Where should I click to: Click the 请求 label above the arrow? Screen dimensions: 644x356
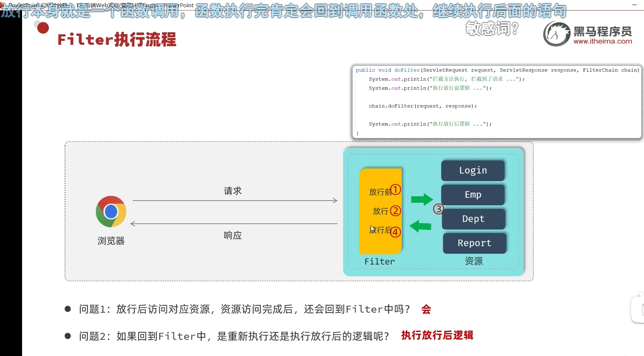point(233,191)
